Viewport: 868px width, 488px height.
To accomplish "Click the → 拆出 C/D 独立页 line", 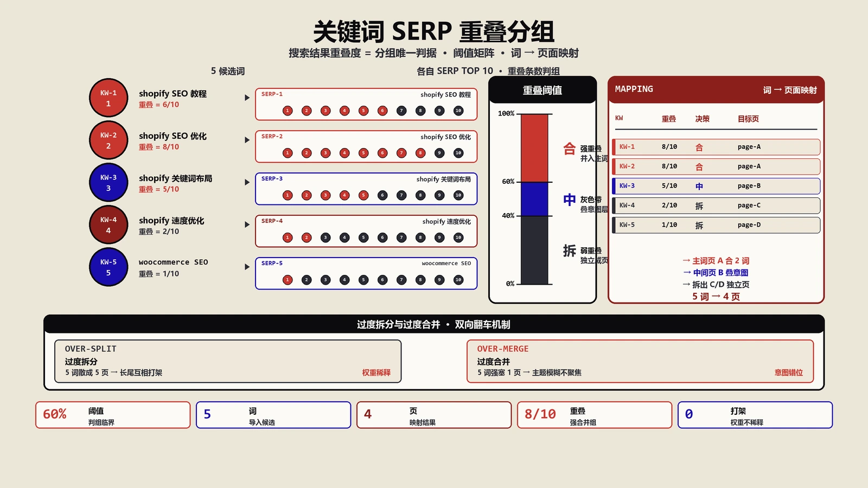I will pyautogui.click(x=716, y=285).
